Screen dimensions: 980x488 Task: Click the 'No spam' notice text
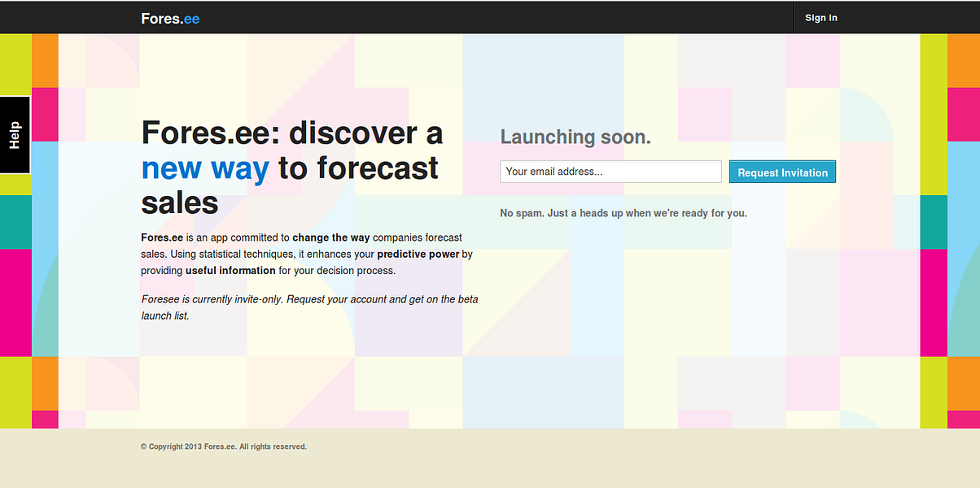(623, 213)
